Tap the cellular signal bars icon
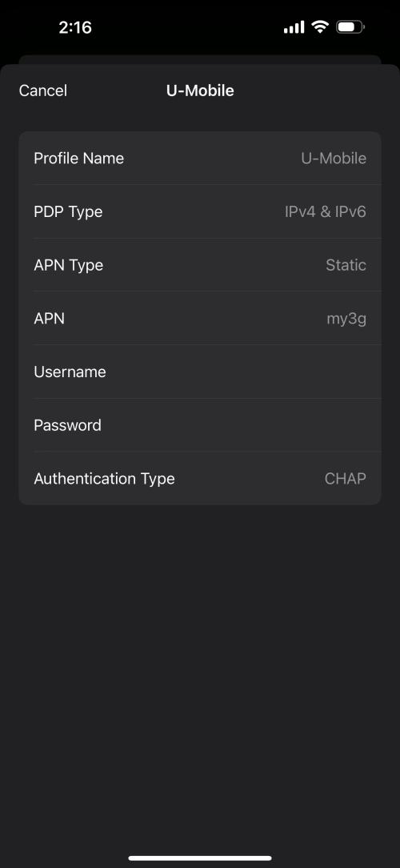The height and width of the screenshot is (868, 400). [294, 27]
